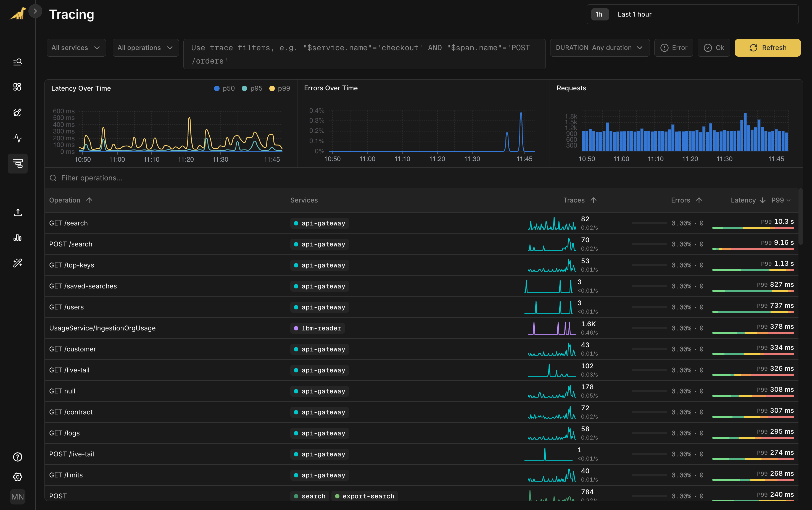Click the P99 10.3 s latency bar
812x510 pixels.
point(753,228)
